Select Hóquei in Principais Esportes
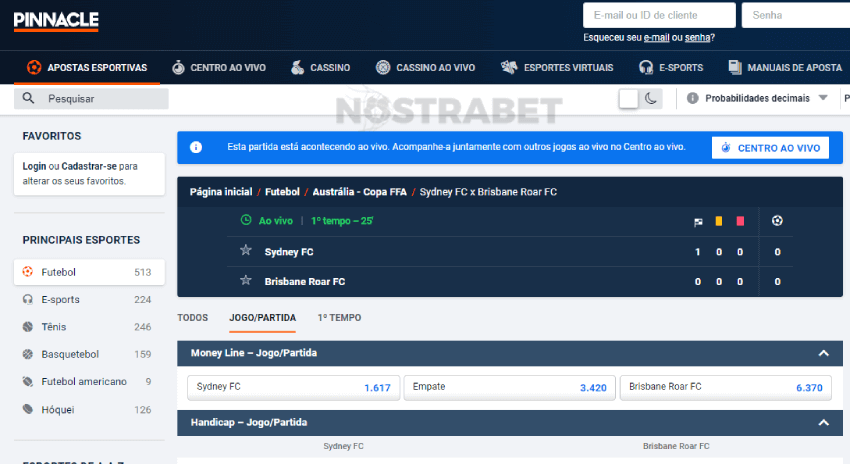Screen dimensions: 850x464 click(89, 409)
